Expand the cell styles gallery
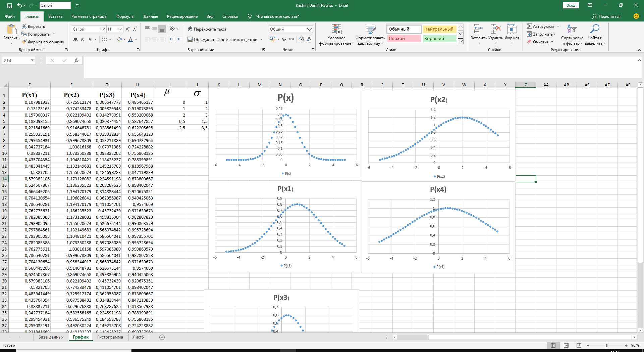644x352 pixels. pos(461,41)
